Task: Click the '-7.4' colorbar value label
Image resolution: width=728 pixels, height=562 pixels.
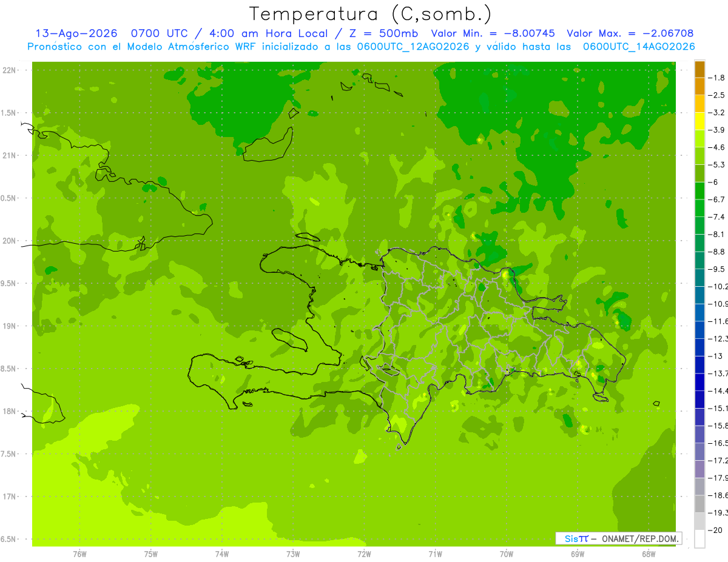Action: point(716,216)
